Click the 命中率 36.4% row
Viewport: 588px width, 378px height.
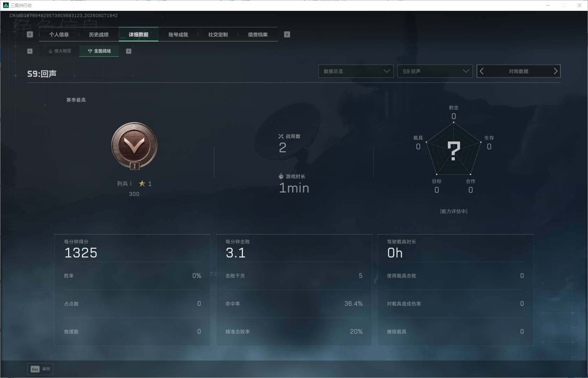[x=294, y=304]
